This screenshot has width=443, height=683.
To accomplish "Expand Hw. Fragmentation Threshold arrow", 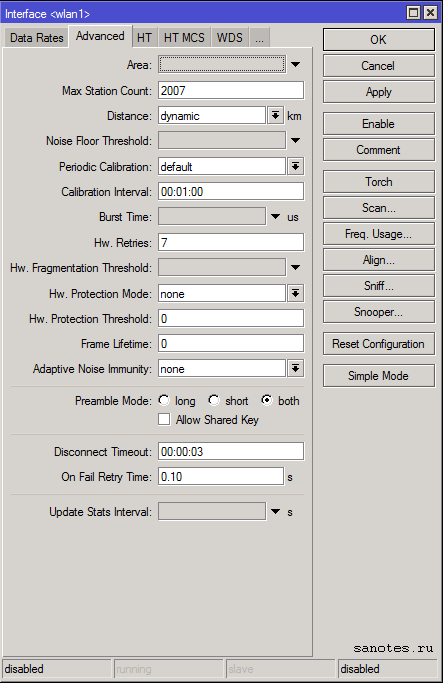I will [x=295, y=267].
